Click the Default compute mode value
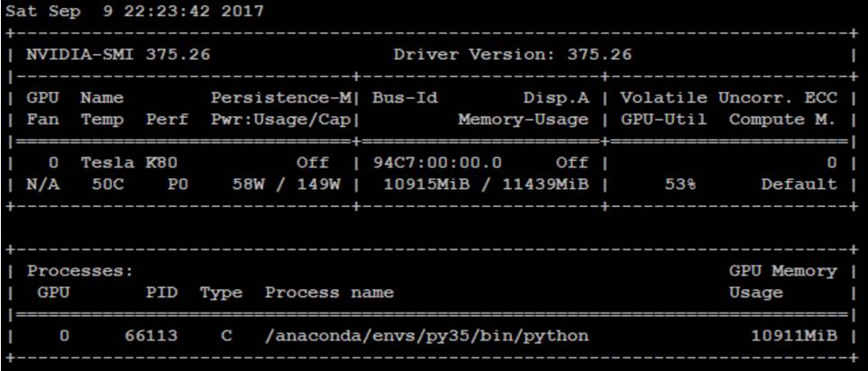868x371 pixels. point(799,185)
